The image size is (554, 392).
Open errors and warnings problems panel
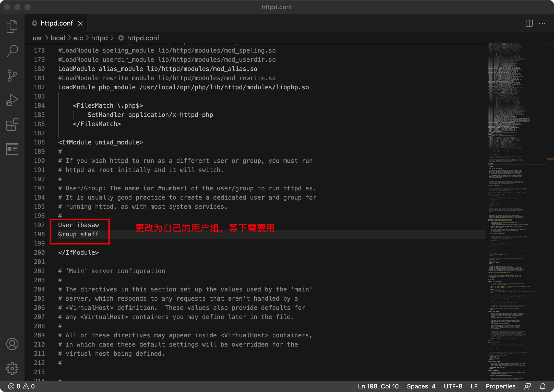21,386
